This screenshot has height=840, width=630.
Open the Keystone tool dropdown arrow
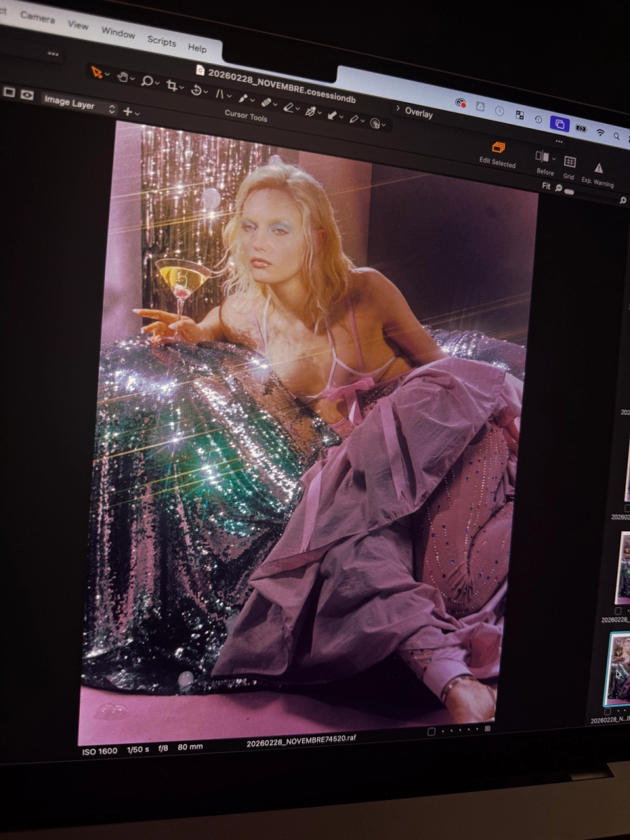coord(230,96)
